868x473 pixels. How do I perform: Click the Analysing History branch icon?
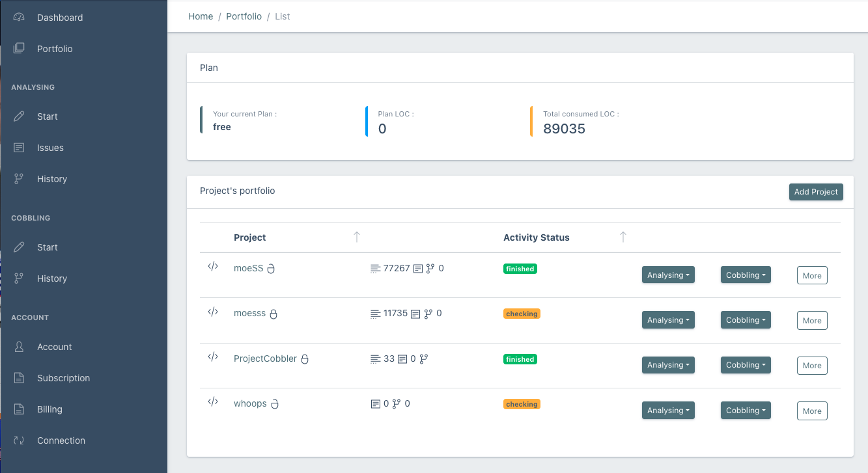click(x=19, y=179)
